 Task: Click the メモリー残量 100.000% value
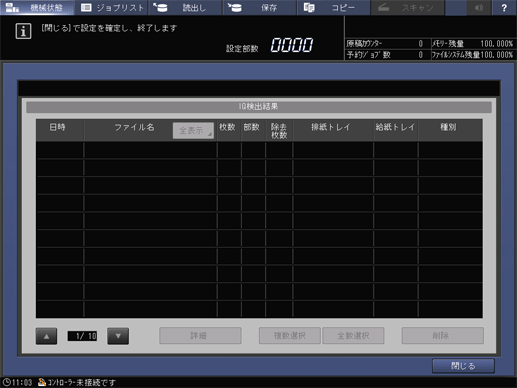pyautogui.click(x=496, y=44)
